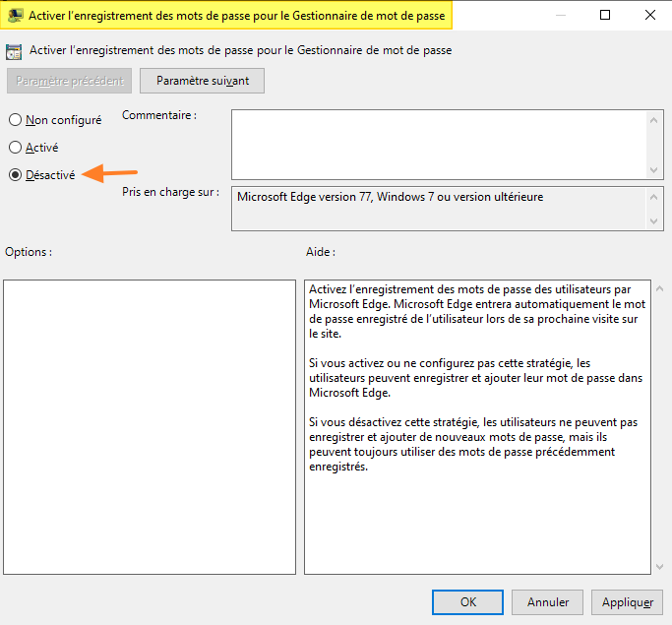The height and width of the screenshot is (625, 672).
Task: Click the 'Microsoft Edge version 77' supported text
Action: tap(390, 197)
